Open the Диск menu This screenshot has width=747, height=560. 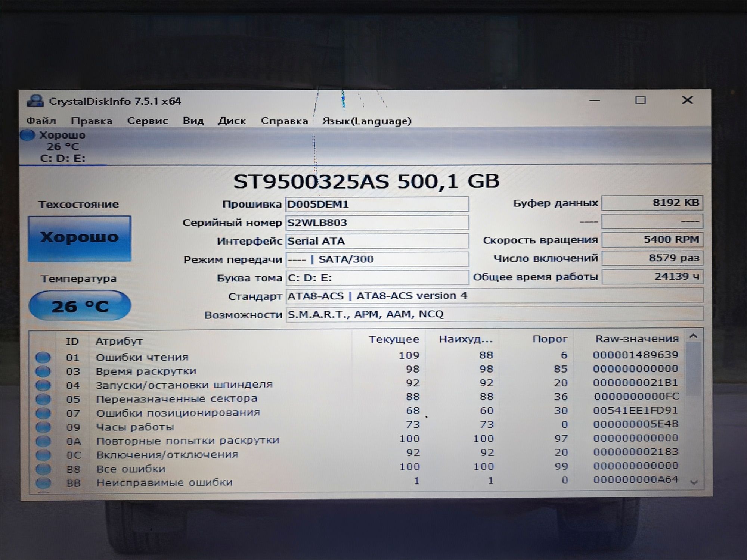[x=232, y=121]
